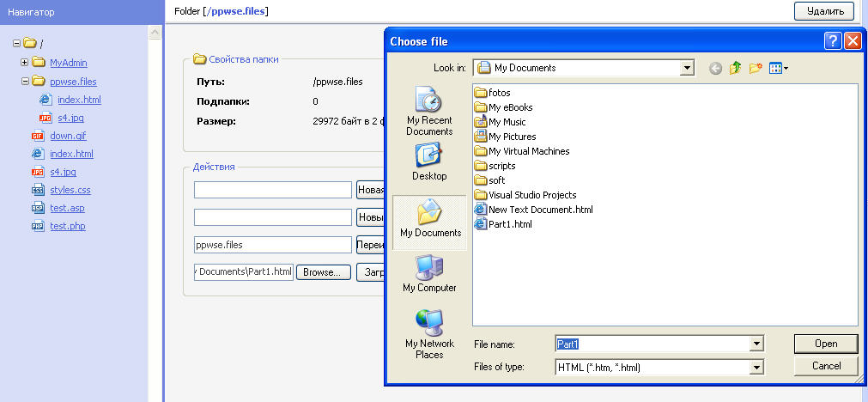868x402 pixels.
Task: Open My Network Places shortcut
Action: (x=429, y=335)
